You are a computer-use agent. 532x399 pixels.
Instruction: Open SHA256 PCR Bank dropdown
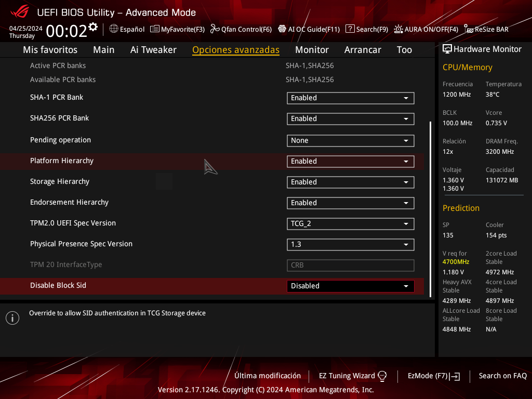[351, 119]
